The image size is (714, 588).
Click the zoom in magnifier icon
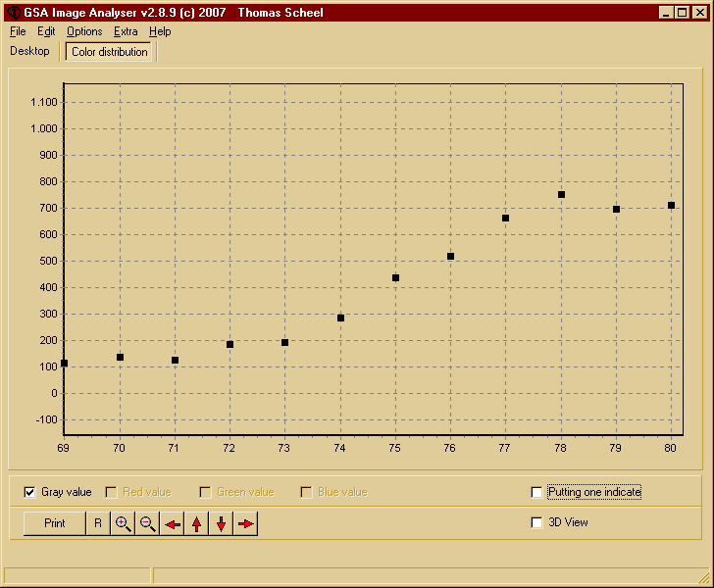click(123, 523)
